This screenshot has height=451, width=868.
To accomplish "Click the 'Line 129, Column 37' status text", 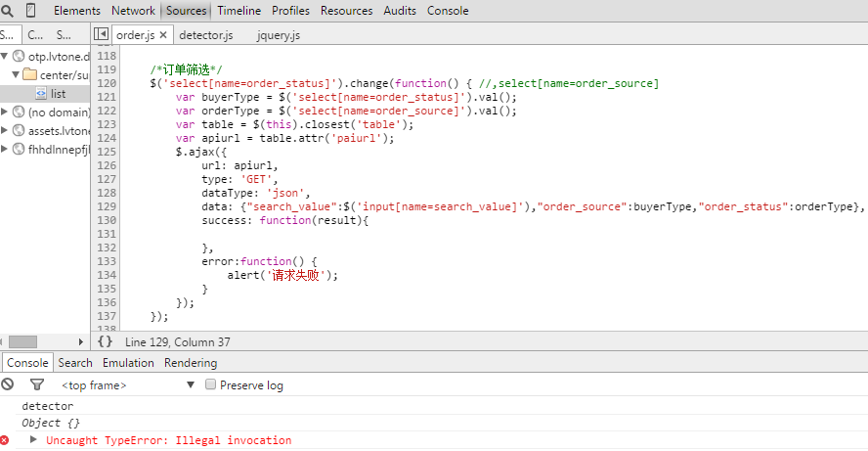I will (x=177, y=341).
